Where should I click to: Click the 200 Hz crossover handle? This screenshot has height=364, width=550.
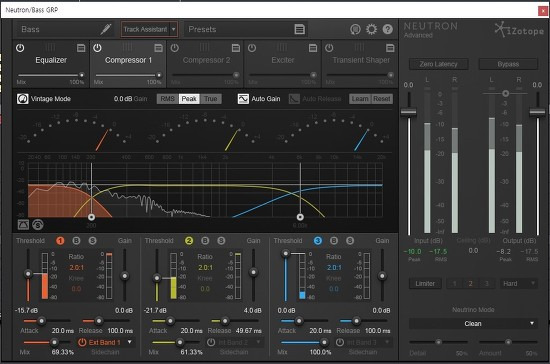pos(91,217)
